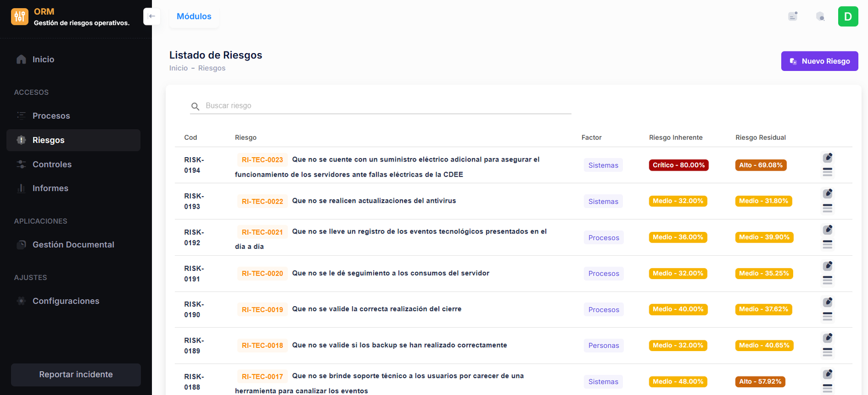Open the Módulos tab
The height and width of the screenshot is (395, 868).
point(194,16)
